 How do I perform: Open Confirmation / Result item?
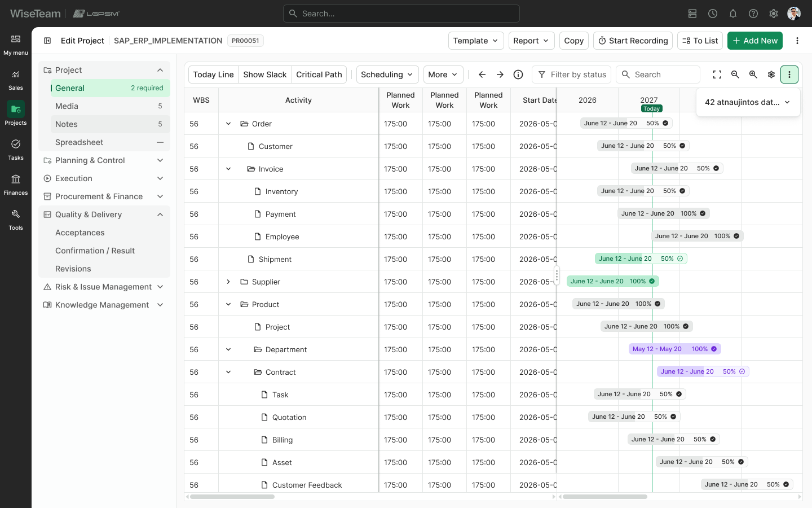pyautogui.click(x=110, y=251)
